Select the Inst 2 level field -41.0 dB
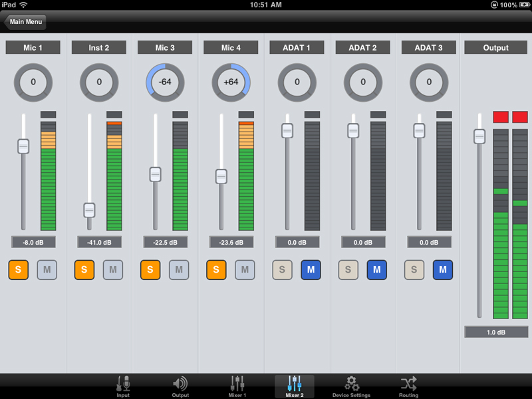 [x=99, y=242]
